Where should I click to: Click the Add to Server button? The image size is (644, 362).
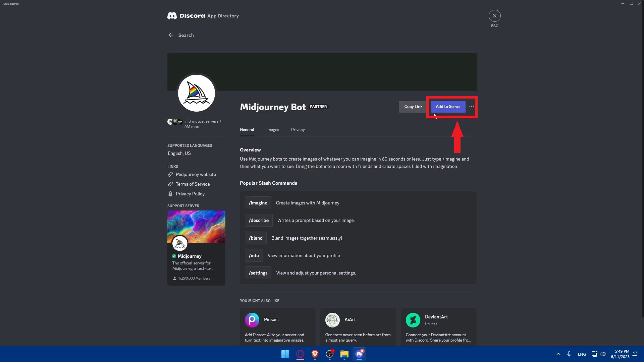(448, 106)
